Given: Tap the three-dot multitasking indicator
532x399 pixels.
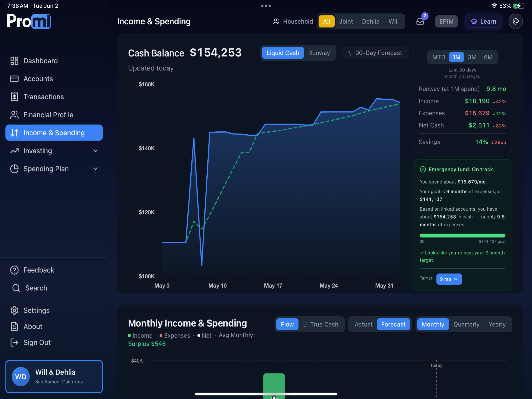Looking at the screenshot, I should pos(266,6).
